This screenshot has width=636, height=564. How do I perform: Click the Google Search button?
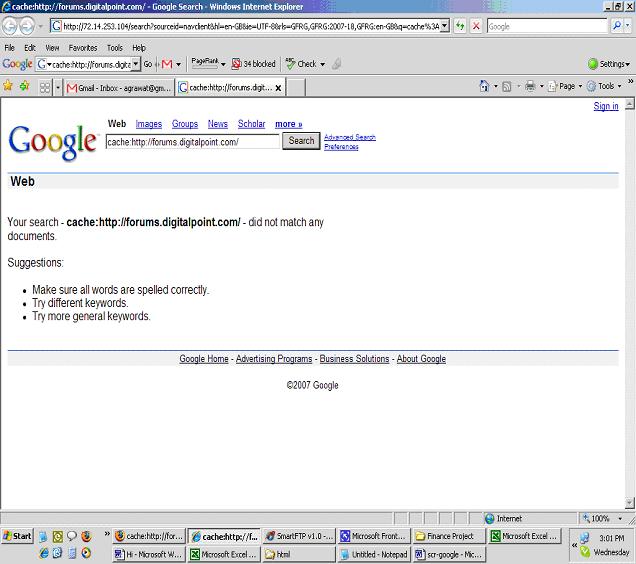[x=301, y=141]
